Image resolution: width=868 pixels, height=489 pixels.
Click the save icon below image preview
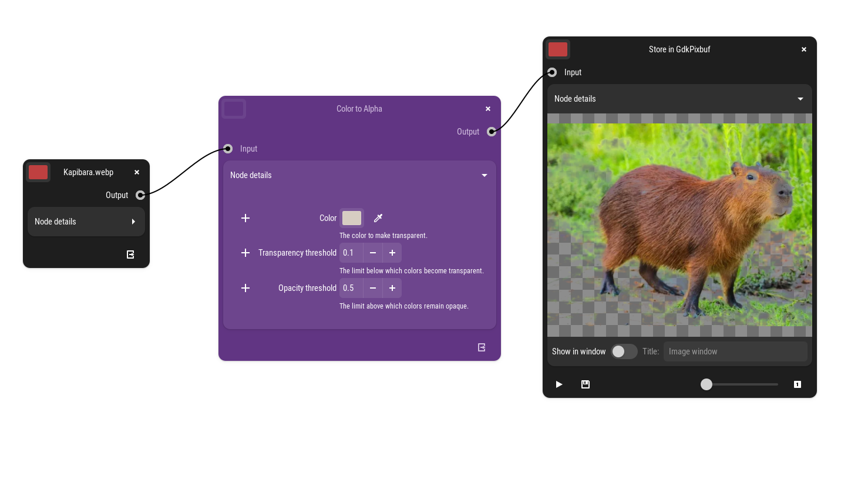pyautogui.click(x=586, y=384)
